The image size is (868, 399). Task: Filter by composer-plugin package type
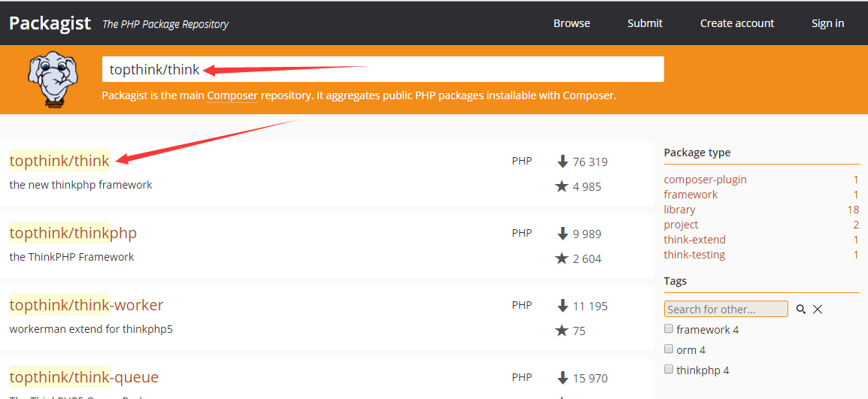[705, 180]
